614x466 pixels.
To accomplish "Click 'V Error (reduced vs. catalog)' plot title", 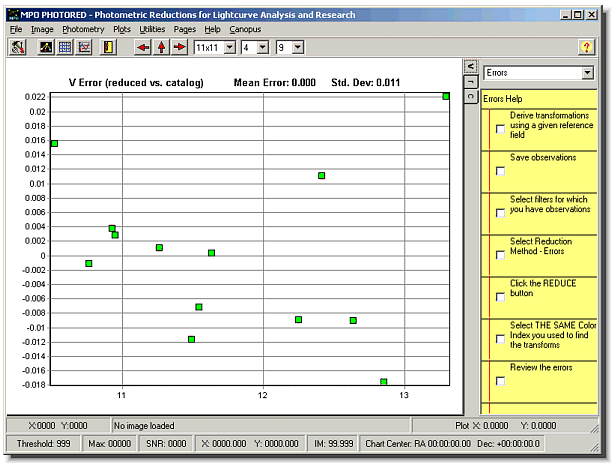I will pos(136,83).
